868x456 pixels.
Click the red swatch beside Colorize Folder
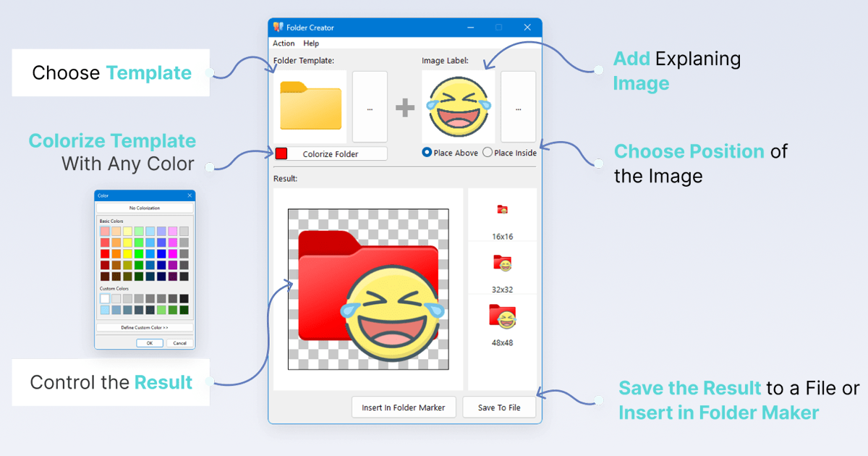tap(280, 153)
